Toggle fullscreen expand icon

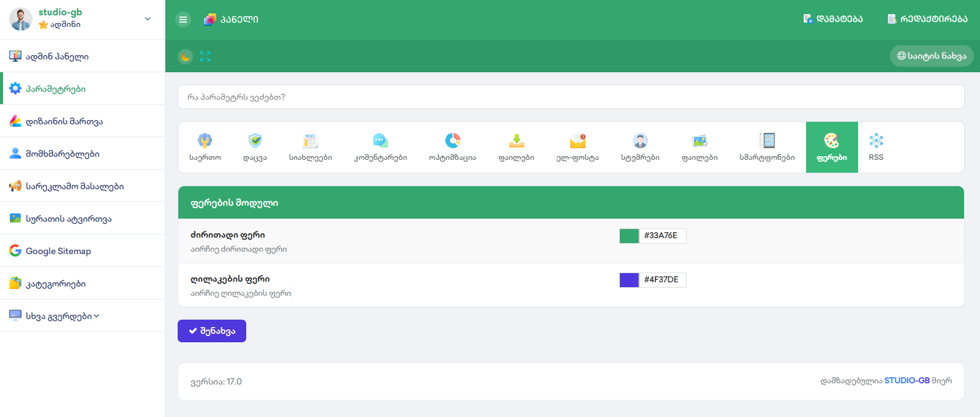pyautogui.click(x=205, y=56)
